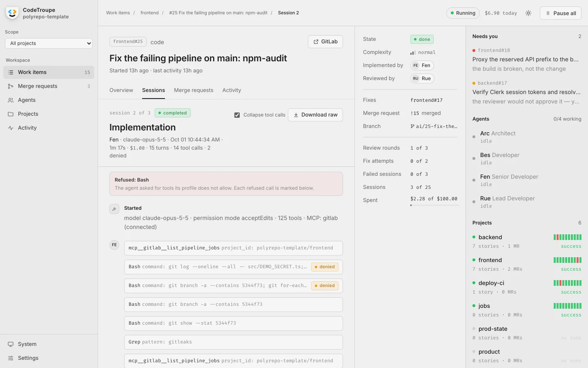Click the Running status pill
588x368 pixels.
pyautogui.click(x=463, y=13)
